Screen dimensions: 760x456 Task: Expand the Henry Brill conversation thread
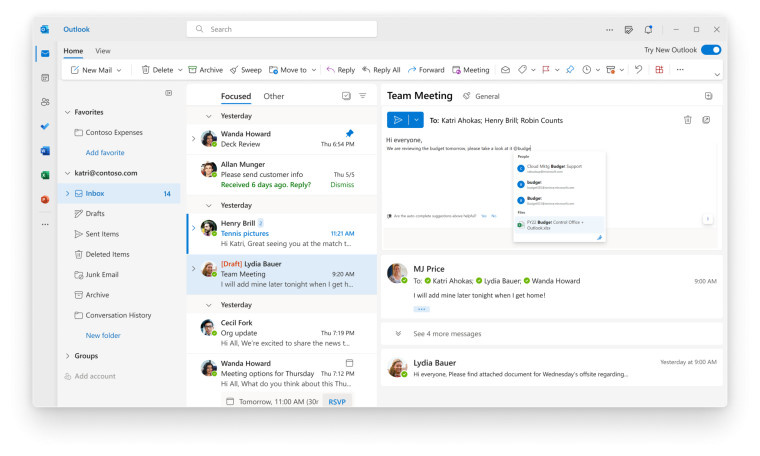(193, 228)
